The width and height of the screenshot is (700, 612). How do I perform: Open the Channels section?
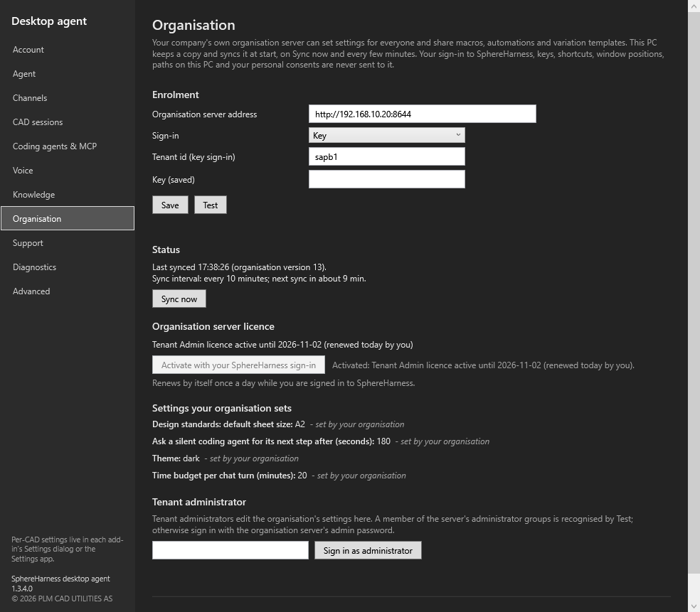(68, 97)
